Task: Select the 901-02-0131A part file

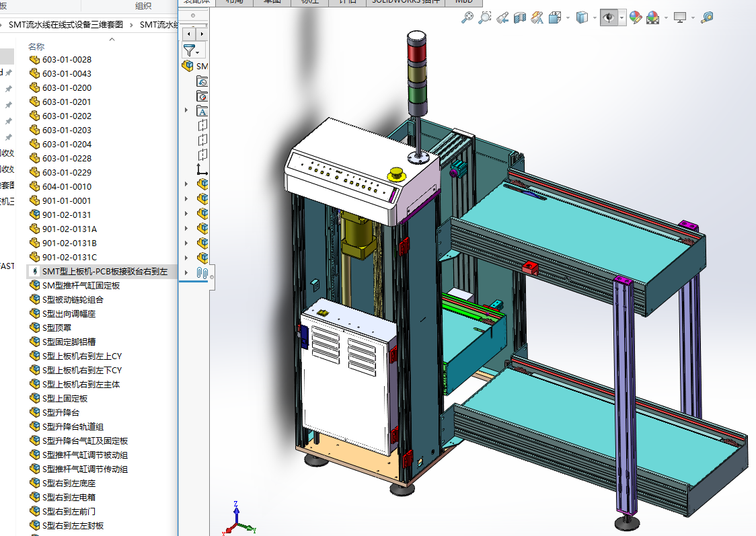Action: pyautogui.click(x=69, y=229)
